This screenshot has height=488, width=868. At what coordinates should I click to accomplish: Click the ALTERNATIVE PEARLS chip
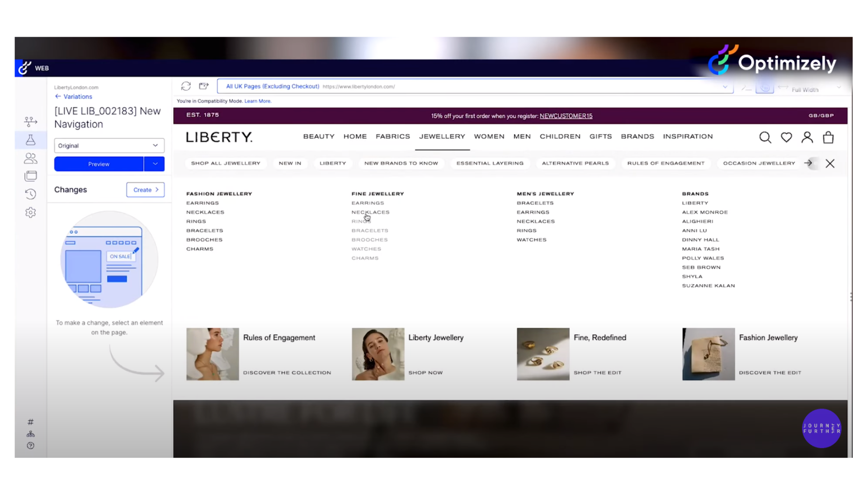(576, 163)
